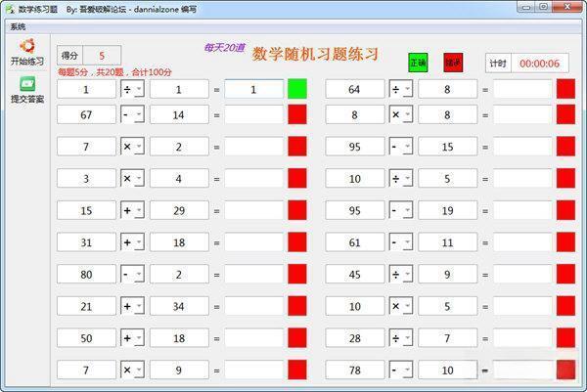Screen dimensions: 587x392
Task: Click answer field for 45 ÷ 9
Action: (x=522, y=275)
